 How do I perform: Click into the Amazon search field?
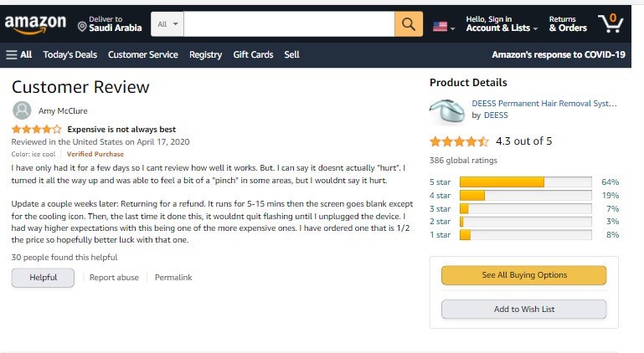click(x=289, y=24)
